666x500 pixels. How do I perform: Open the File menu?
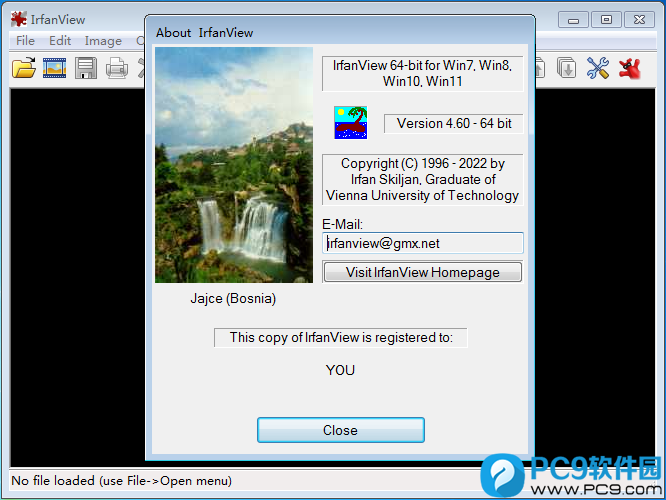pyautogui.click(x=25, y=41)
